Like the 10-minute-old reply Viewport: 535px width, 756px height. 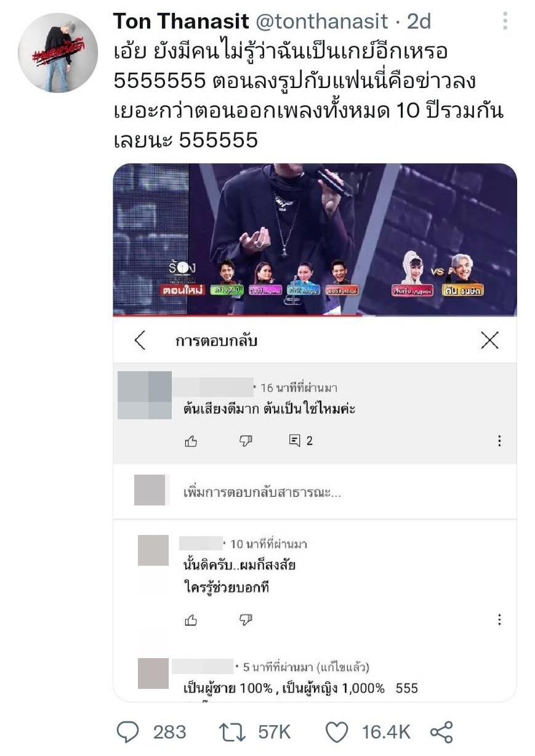(191, 620)
